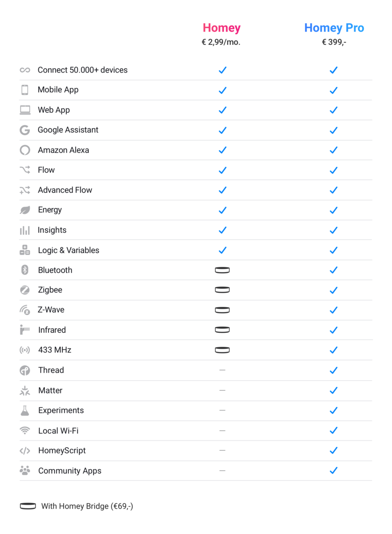Click Homey checkmark for Mobile App

[222, 90]
